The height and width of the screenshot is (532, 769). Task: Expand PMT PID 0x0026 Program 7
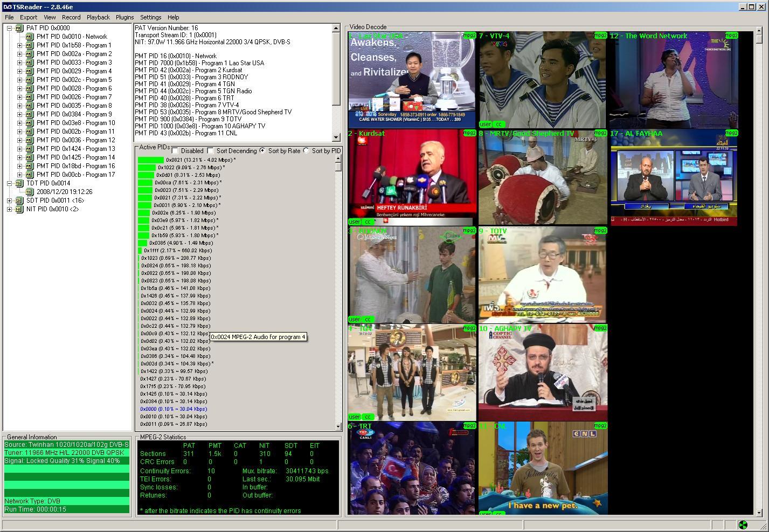(x=19, y=97)
